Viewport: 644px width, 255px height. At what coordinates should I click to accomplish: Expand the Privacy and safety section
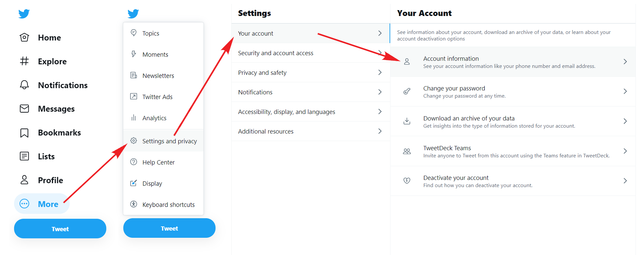click(310, 72)
